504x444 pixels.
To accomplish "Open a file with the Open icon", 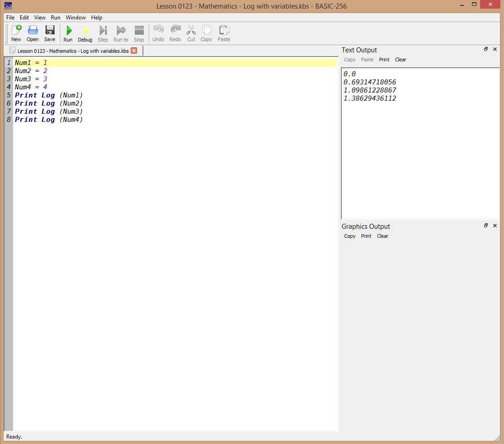I will [x=32, y=33].
